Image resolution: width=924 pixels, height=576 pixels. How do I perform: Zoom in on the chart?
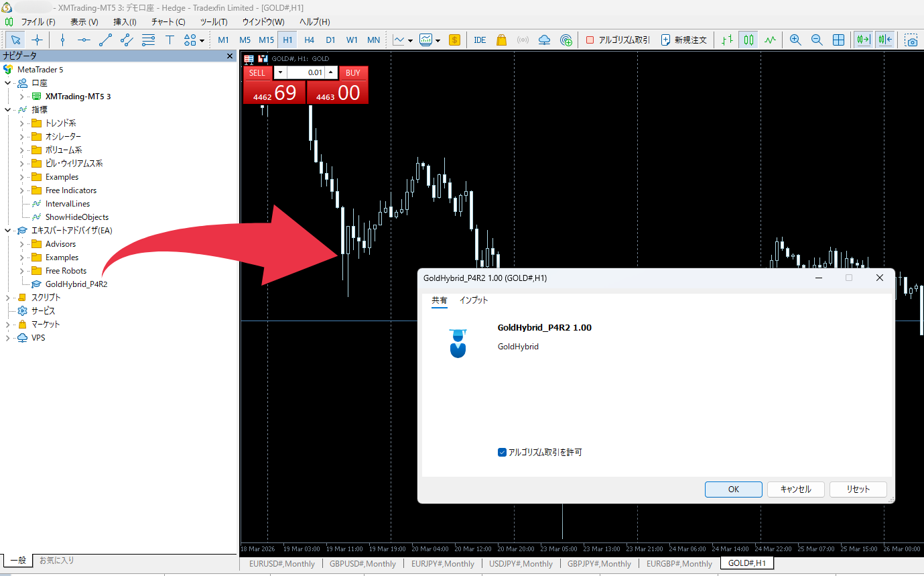[x=795, y=40]
